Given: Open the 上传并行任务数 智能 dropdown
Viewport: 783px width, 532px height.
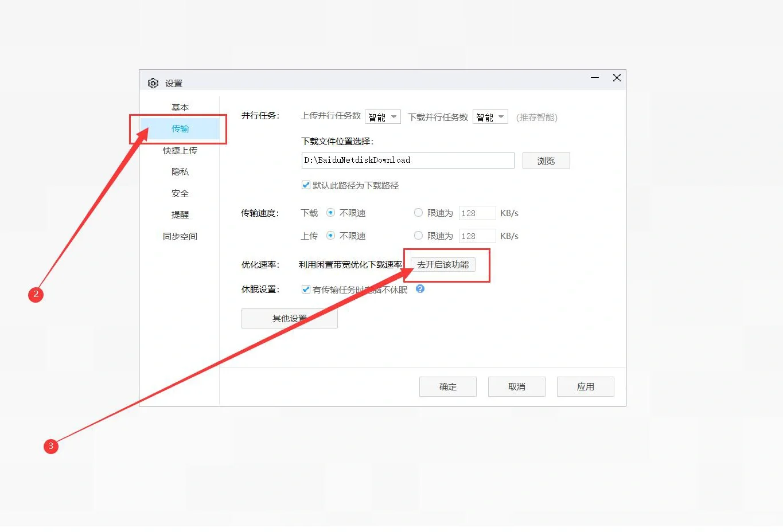Looking at the screenshot, I should coord(382,116).
